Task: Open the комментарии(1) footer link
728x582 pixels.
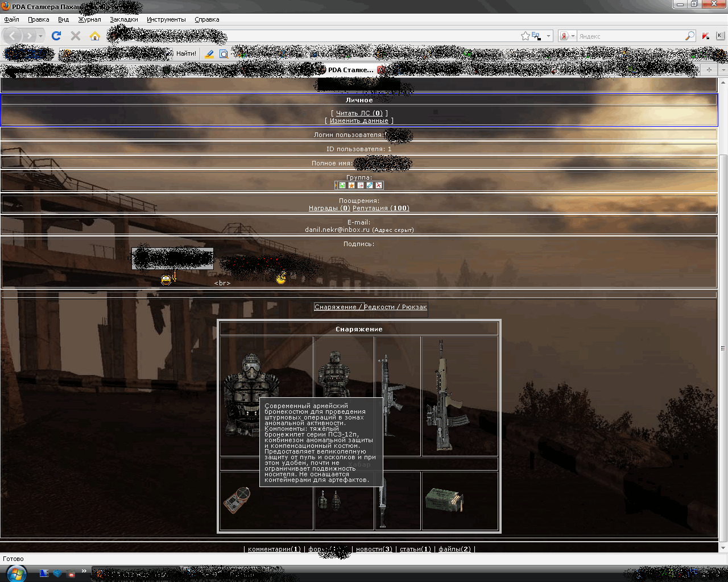Action: tap(274, 549)
